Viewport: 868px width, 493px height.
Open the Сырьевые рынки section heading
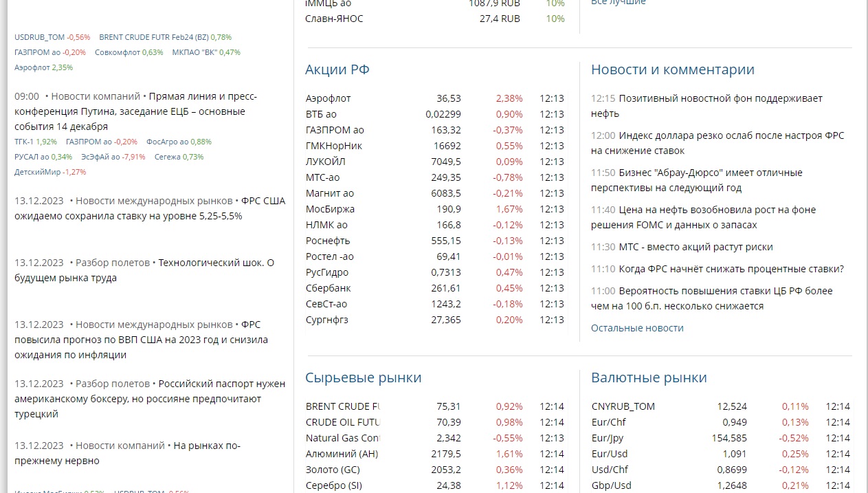tap(364, 377)
